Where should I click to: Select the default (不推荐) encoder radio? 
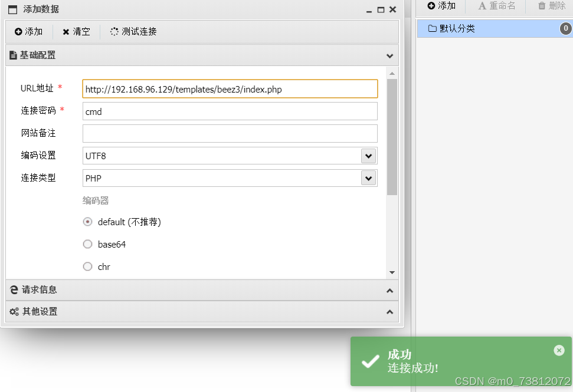pyautogui.click(x=88, y=222)
